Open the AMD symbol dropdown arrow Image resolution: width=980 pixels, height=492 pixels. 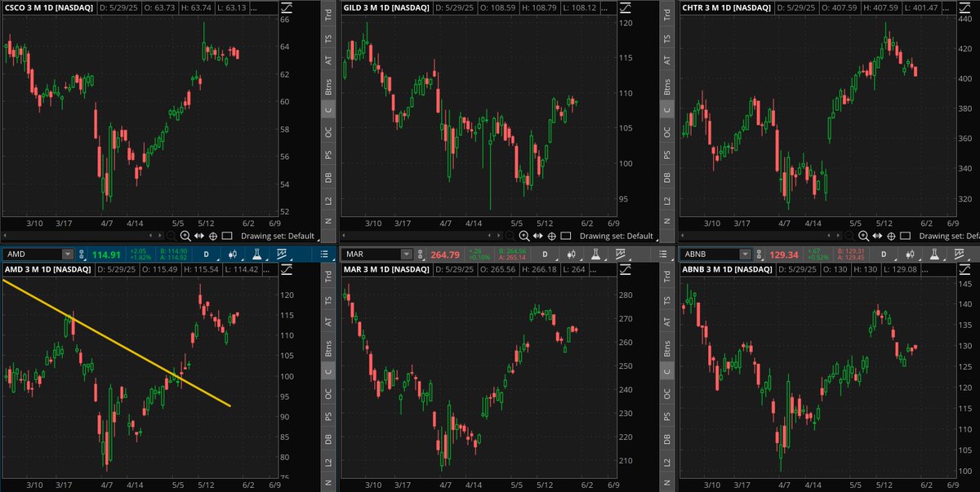click(x=68, y=255)
